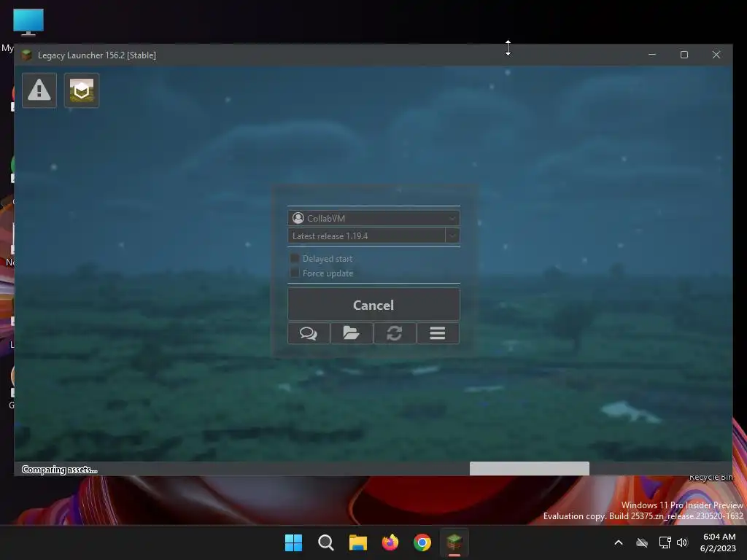
Task: Open the network status tray icon
Action: 665,542
